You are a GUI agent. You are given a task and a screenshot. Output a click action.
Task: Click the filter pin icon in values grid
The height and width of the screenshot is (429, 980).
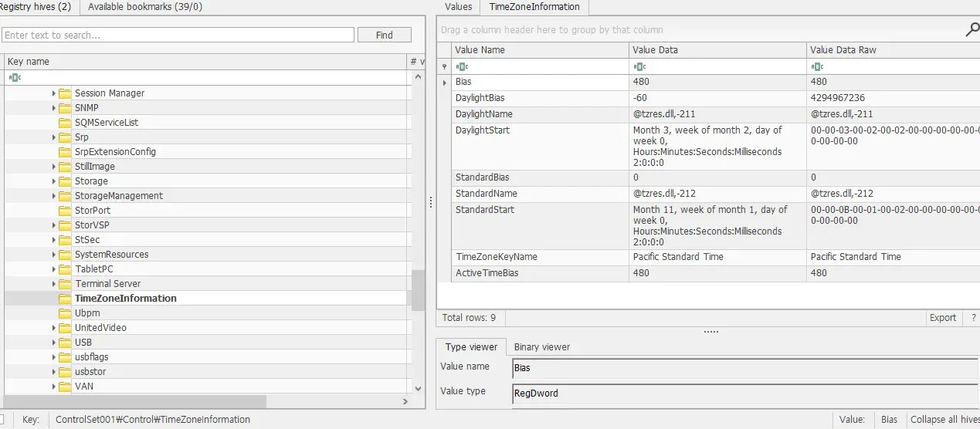pos(444,66)
